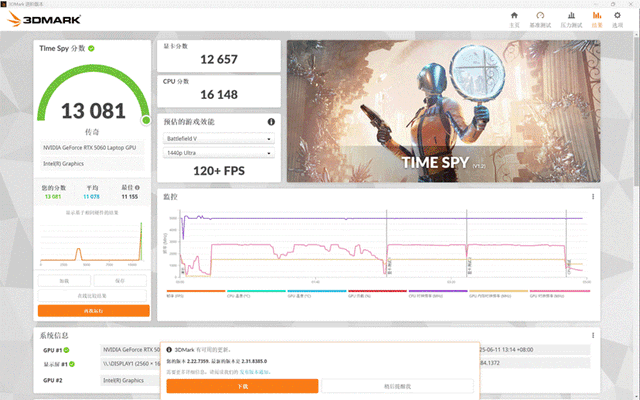Toggle the red GPU 负载 legend series

tap(377, 293)
